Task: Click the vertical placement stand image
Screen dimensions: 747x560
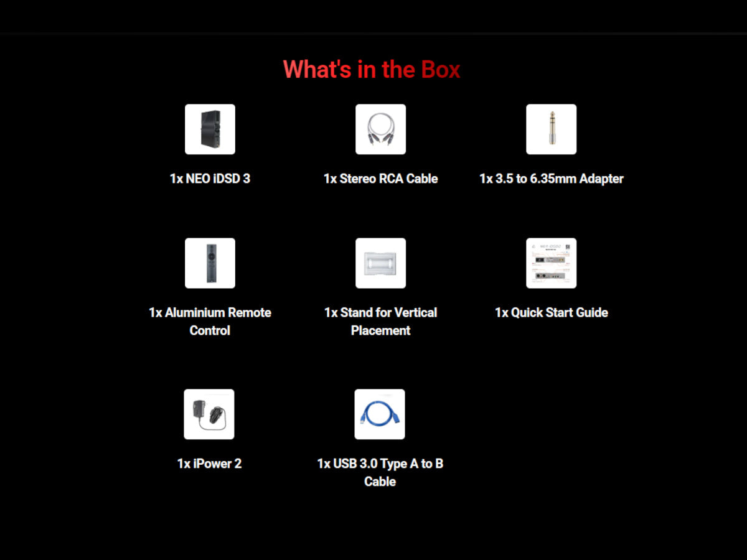Action: [x=380, y=263]
